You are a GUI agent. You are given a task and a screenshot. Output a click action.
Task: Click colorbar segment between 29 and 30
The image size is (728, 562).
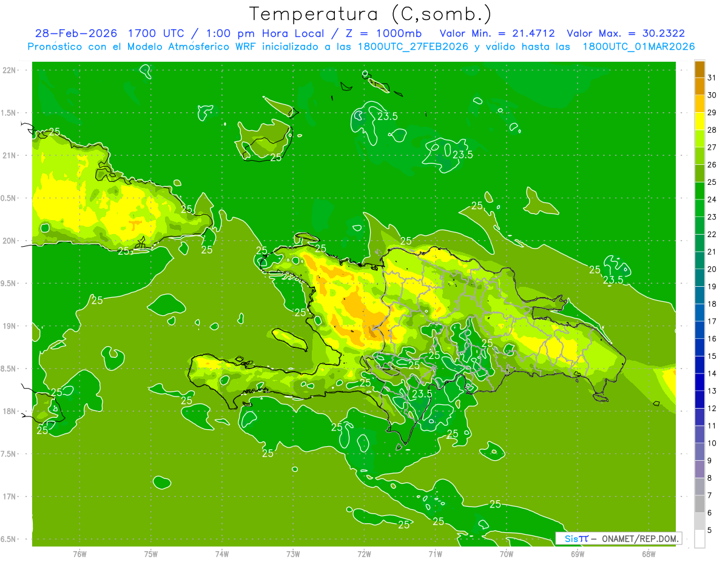pos(699,104)
